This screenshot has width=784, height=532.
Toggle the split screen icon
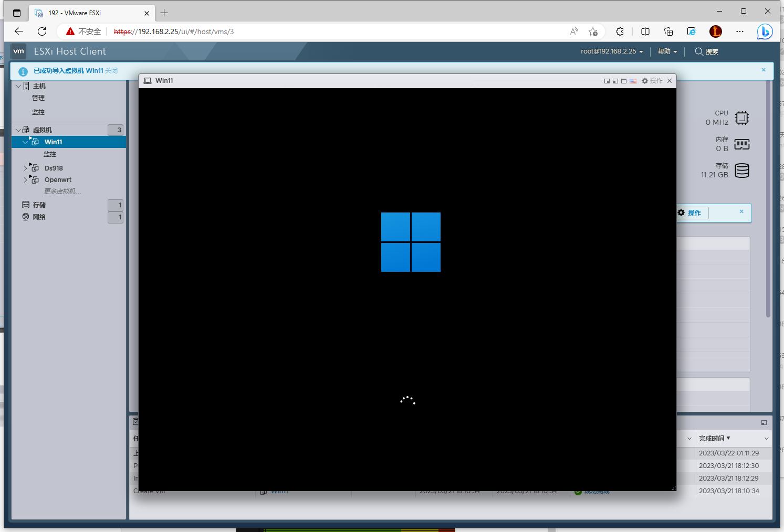[x=645, y=31]
